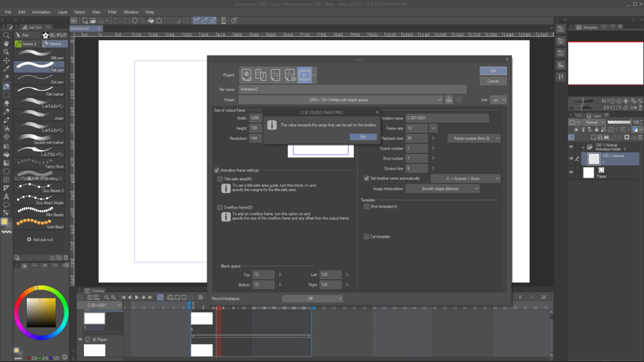Image resolution: width=644 pixels, height=362 pixels.
Task: Open the Image interpolation dropdown
Action: coord(443,189)
